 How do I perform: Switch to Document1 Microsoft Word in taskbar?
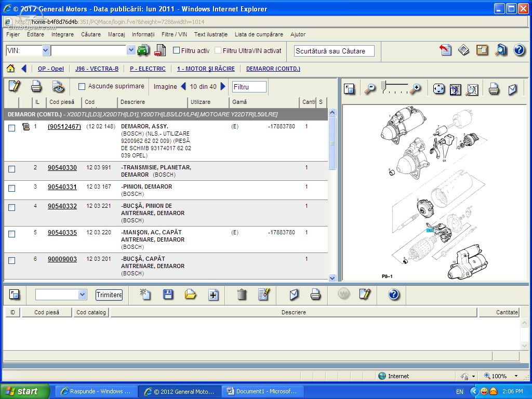(262, 391)
